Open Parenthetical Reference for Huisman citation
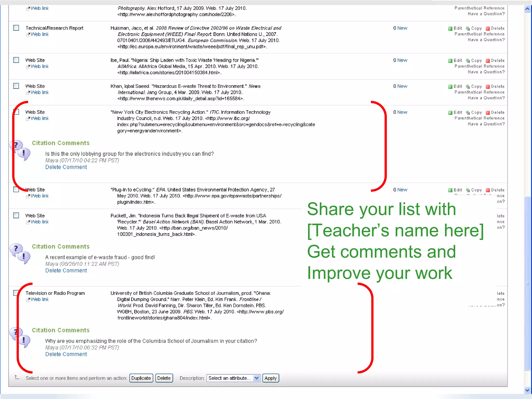532x399 pixels. pyautogui.click(x=479, y=34)
